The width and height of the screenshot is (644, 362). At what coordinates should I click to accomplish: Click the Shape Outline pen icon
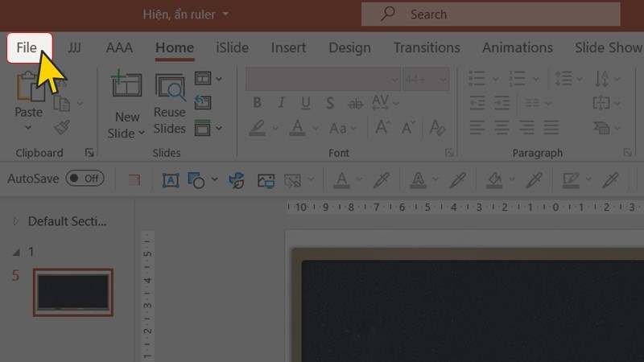click(571, 180)
